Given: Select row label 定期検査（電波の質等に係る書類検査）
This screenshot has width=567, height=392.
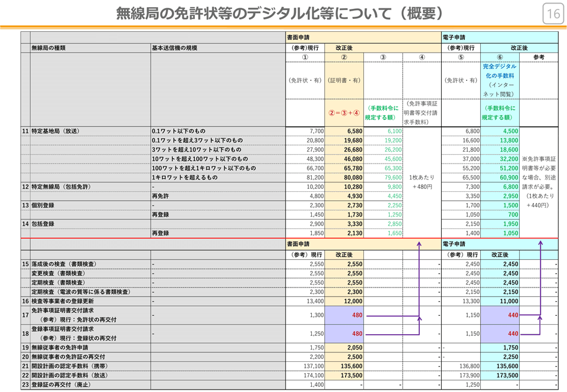Looking at the screenshot, I should [x=81, y=292].
